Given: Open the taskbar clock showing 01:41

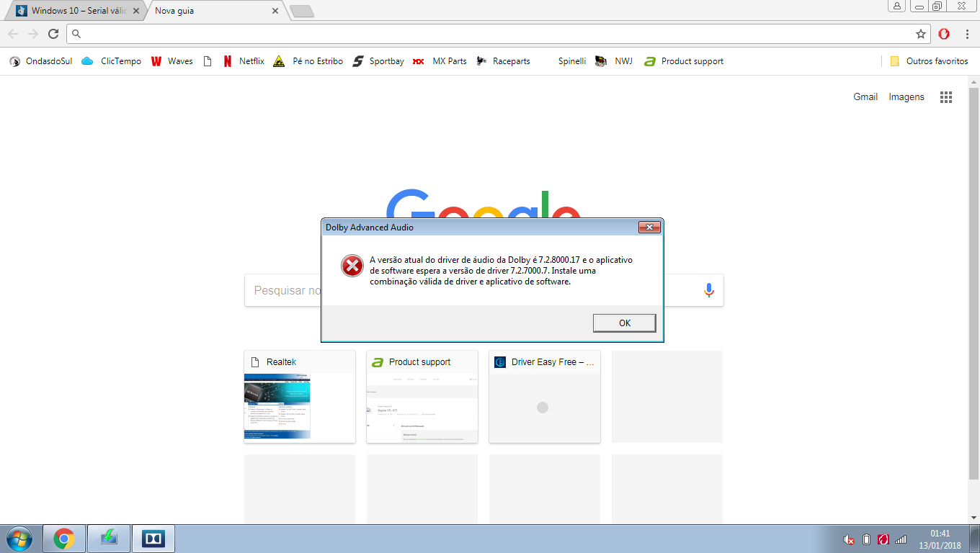Looking at the screenshot, I should coord(940,539).
